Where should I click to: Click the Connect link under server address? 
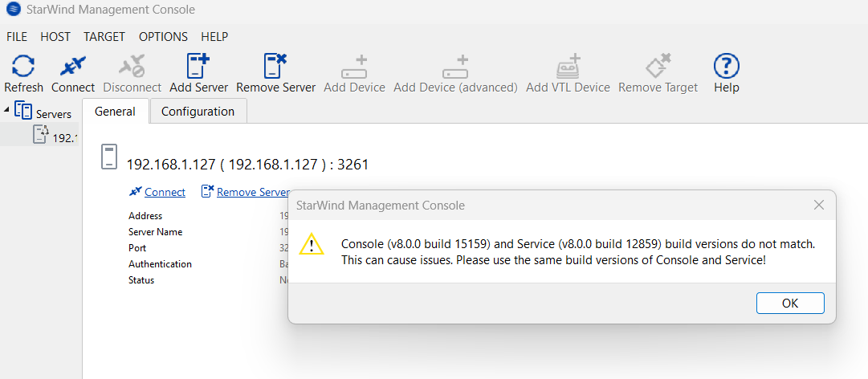click(x=165, y=192)
